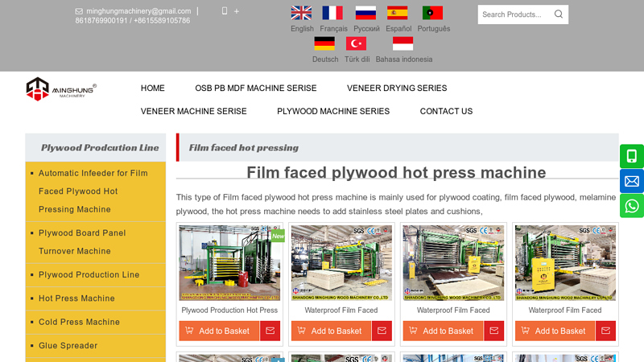Open second Waterproof Film Faced product image
The width and height of the screenshot is (644, 362).
point(341,263)
